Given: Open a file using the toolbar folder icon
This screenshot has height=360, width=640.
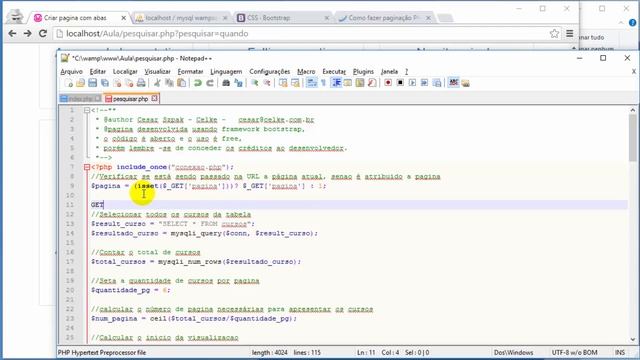Looking at the screenshot, I should (x=80, y=83).
